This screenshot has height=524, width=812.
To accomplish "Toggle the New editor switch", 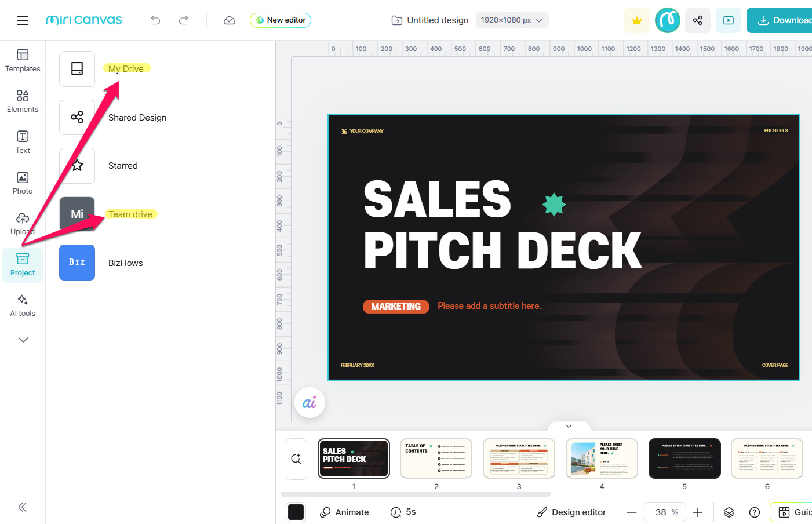I will (281, 20).
